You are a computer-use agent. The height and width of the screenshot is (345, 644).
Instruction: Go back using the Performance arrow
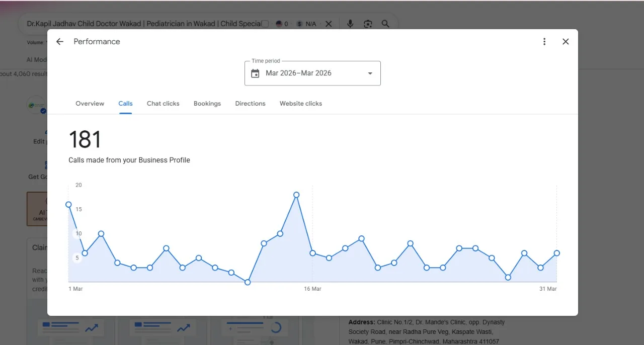click(60, 42)
